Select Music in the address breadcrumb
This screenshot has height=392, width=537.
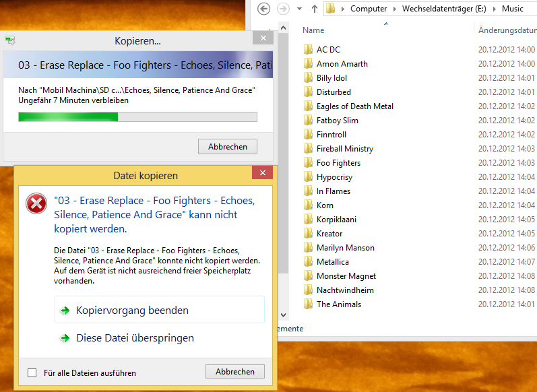[x=512, y=9]
